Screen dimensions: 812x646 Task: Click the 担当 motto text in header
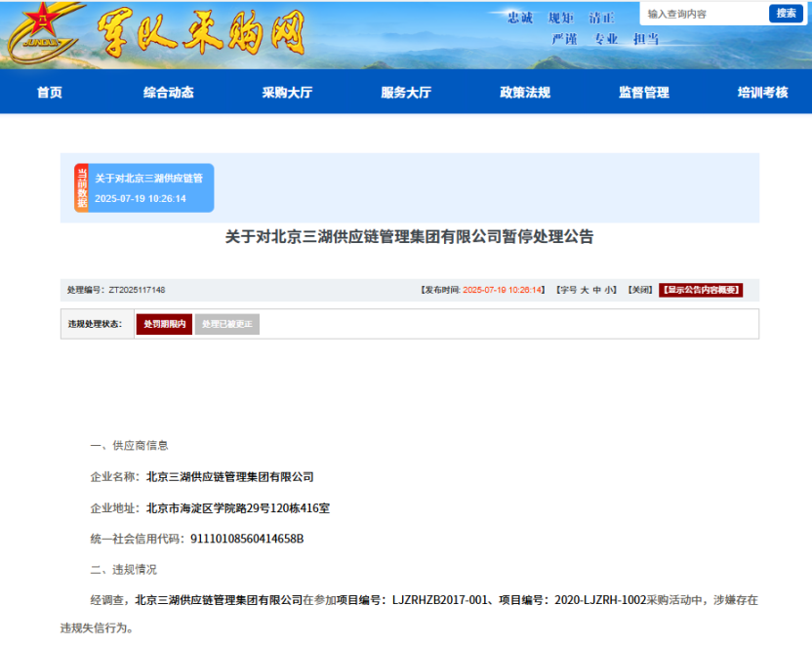pos(646,39)
